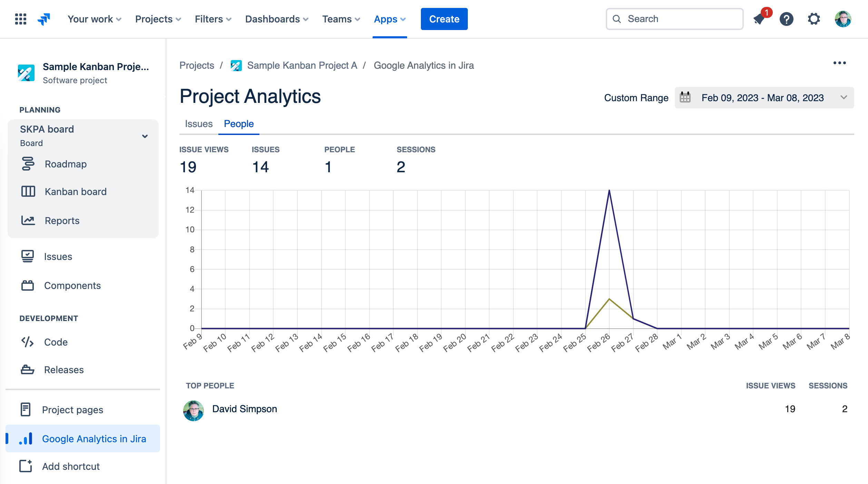Open the custom date range dropdown

[x=764, y=98]
